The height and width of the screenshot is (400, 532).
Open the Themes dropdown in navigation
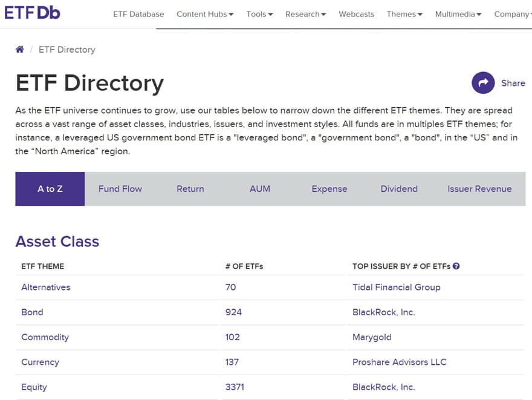(x=404, y=14)
